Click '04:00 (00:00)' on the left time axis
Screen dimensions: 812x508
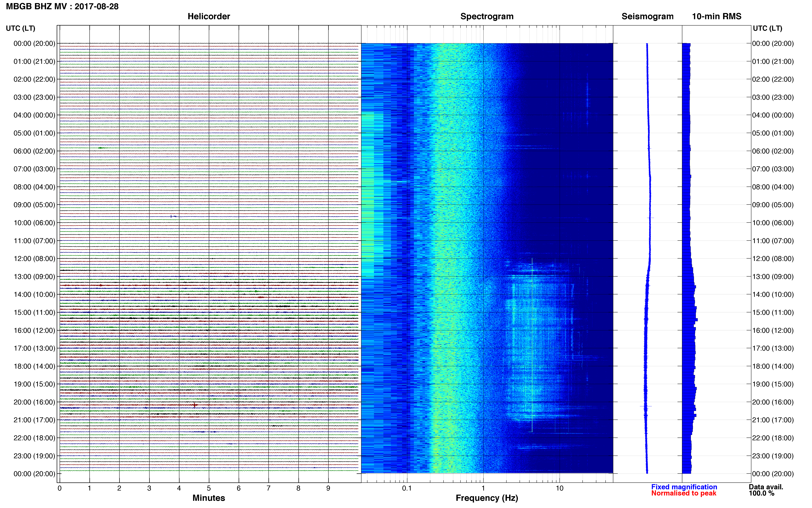pyautogui.click(x=34, y=115)
